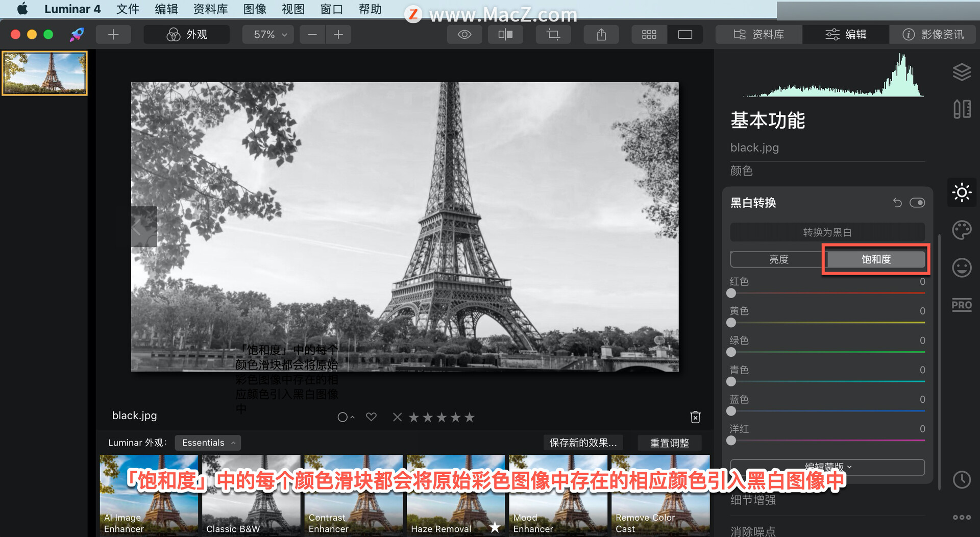Viewport: 980px width, 537px height.
Task: Select the Crop tool in the toolbar
Action: tap(553, 34)
